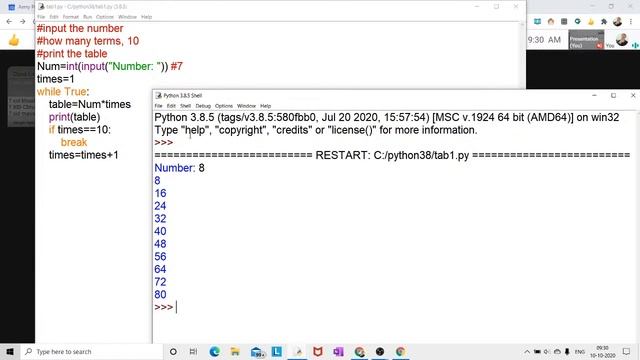
Task: Open the Edit menu in Python Shell
Action: click(171, 106)
